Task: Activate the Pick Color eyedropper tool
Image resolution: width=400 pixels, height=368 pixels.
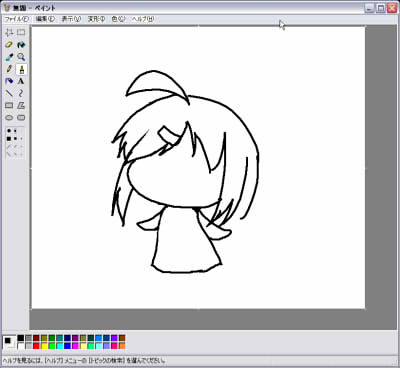Action: (9, 57)
